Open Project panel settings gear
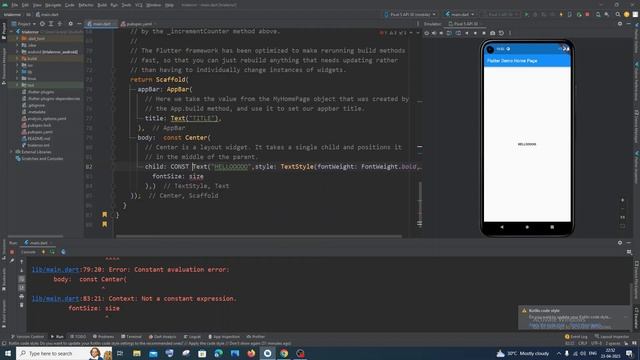 tap(71, 24)
